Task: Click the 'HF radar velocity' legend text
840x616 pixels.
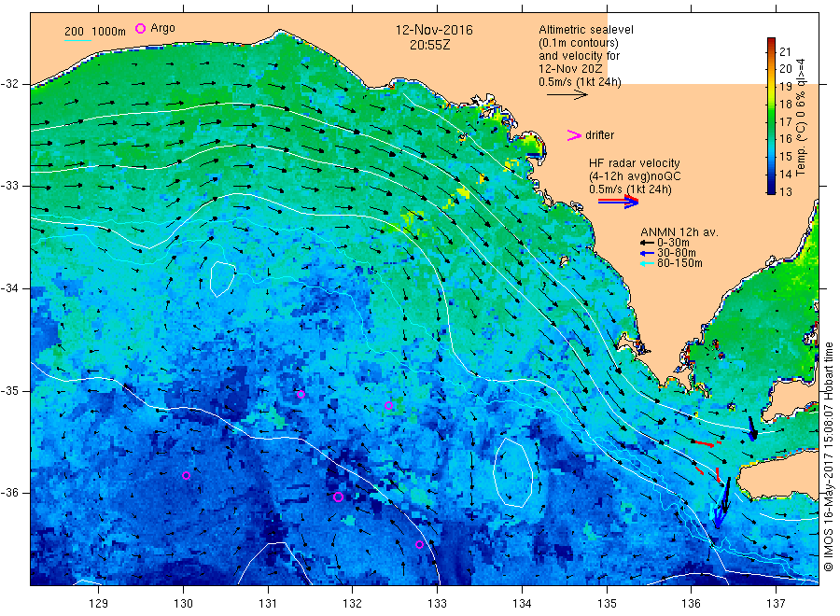Action: tap(635, 163)
